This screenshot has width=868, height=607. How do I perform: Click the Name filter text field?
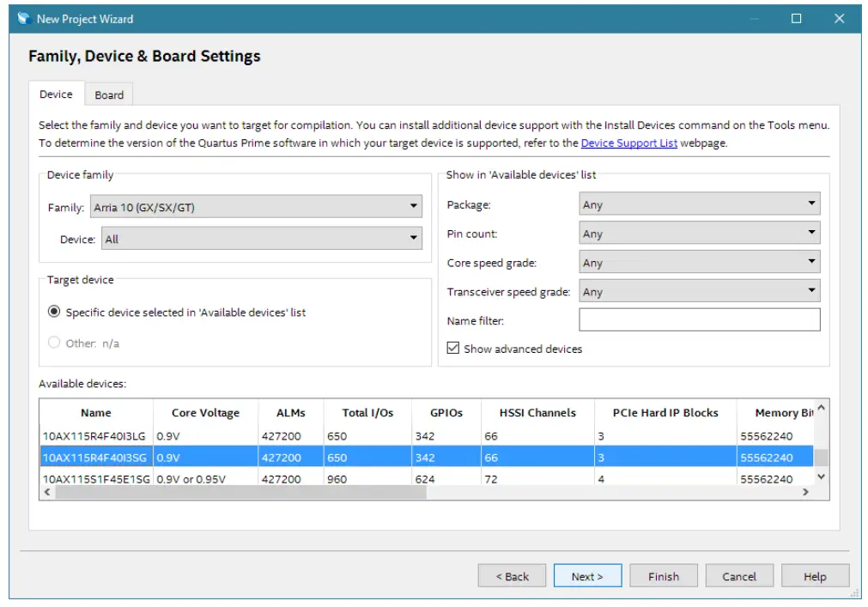[699, 320]
